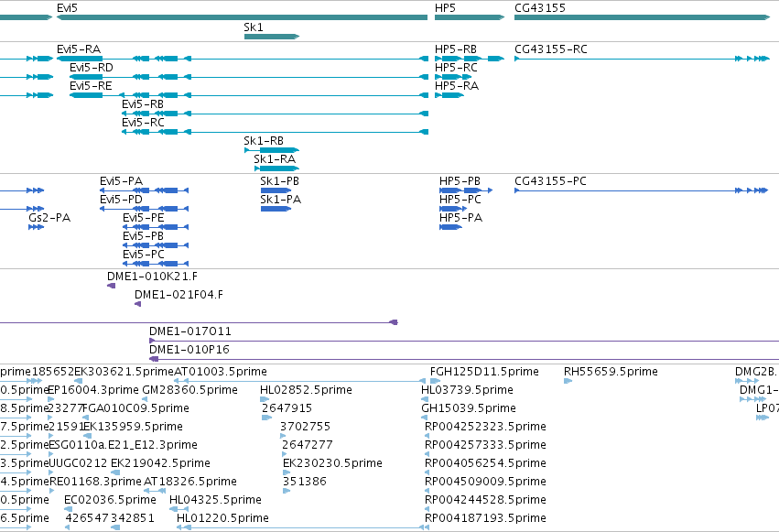Click the CG43155-RC transcript label

tap(551, 49)
